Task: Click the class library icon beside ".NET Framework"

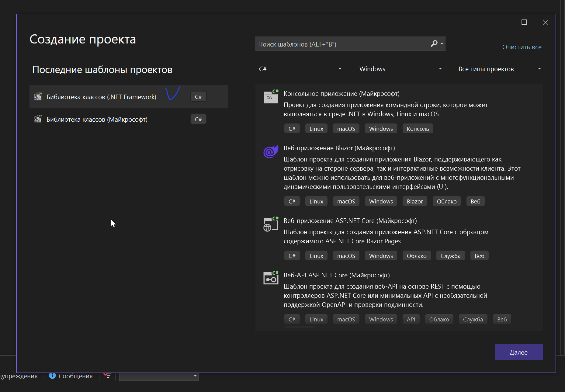Action: (x=38, y=97)
